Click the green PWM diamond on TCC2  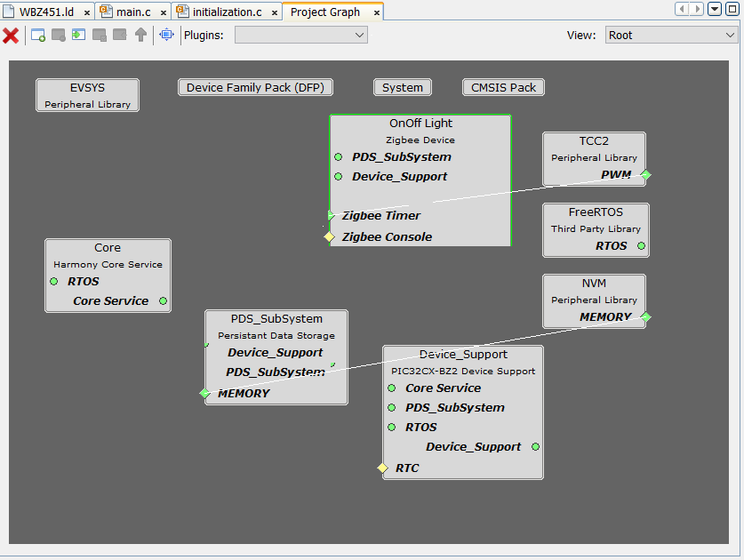[x=646, y=175]
